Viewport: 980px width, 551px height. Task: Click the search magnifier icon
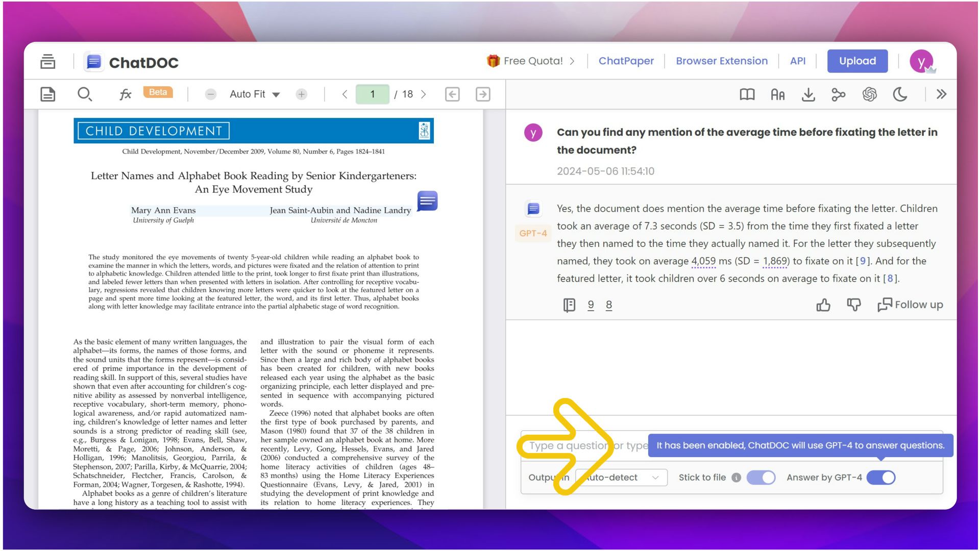84,94
